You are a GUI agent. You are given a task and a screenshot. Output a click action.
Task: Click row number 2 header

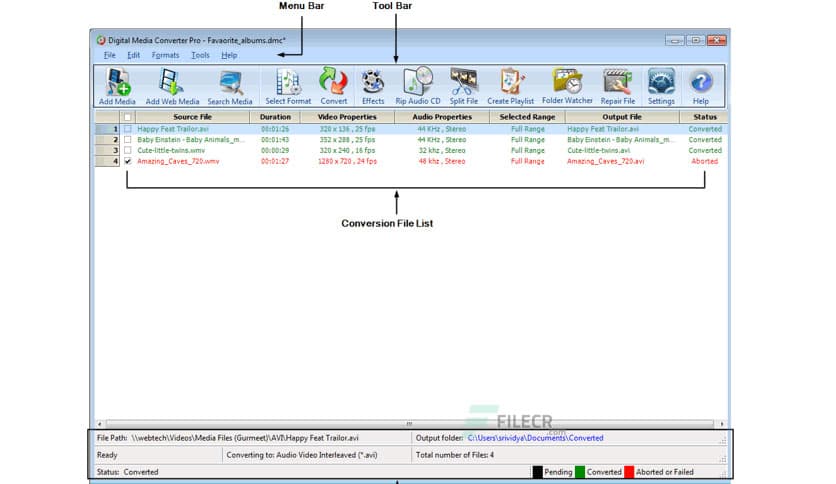(107, 140)
